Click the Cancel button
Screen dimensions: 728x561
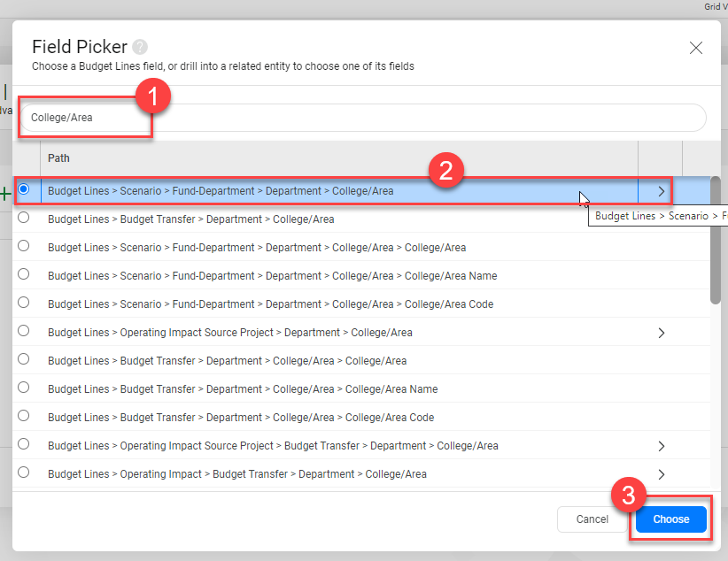tap(592, 519)
